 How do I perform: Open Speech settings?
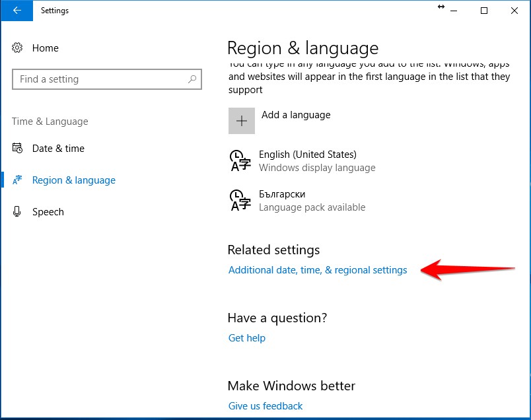pyautogui.click(x=48, y=212)
